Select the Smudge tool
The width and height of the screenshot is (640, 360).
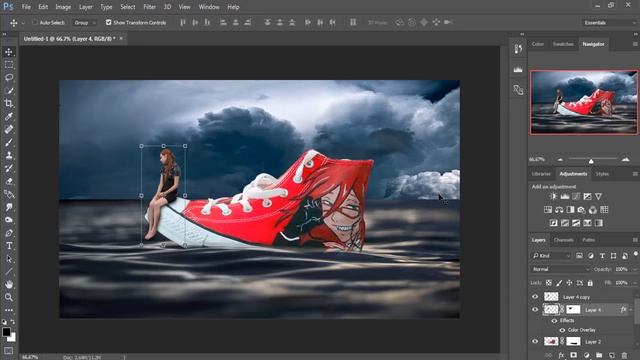pyautogui.click(x=9, y=207)
